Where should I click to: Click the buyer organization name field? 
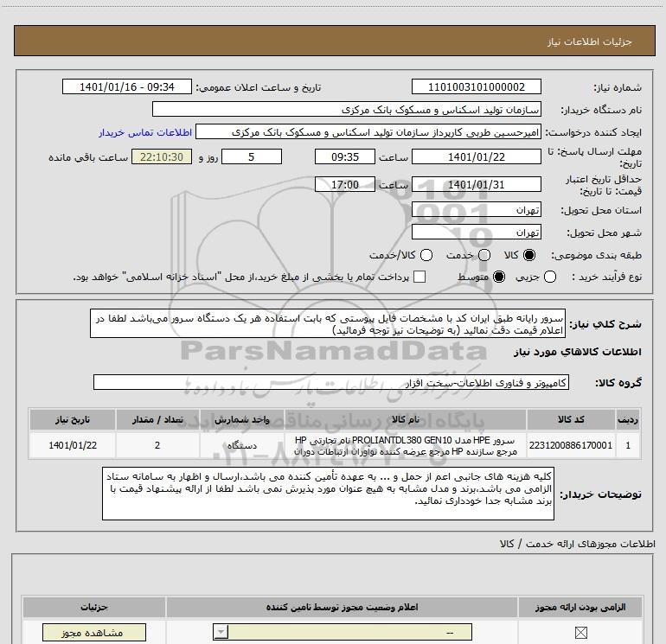347,109
